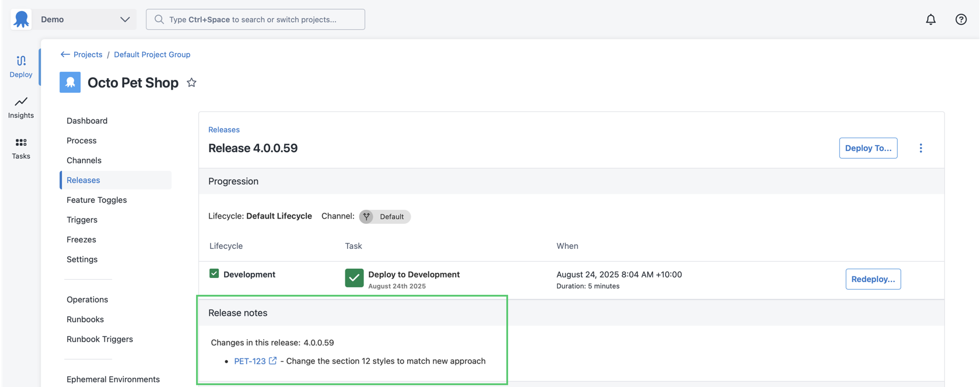Star the Octo Pet Shop project
Image resolution: width=980 pixels, height=387 pixels.
pos(191,82)
